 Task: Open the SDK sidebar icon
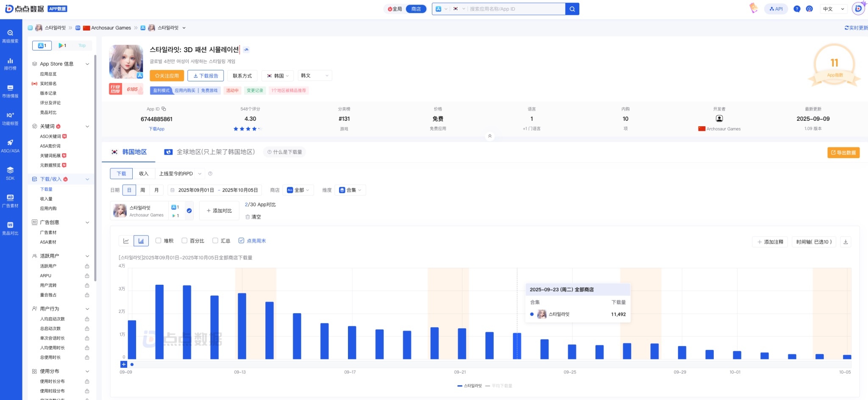click(10, 173)
